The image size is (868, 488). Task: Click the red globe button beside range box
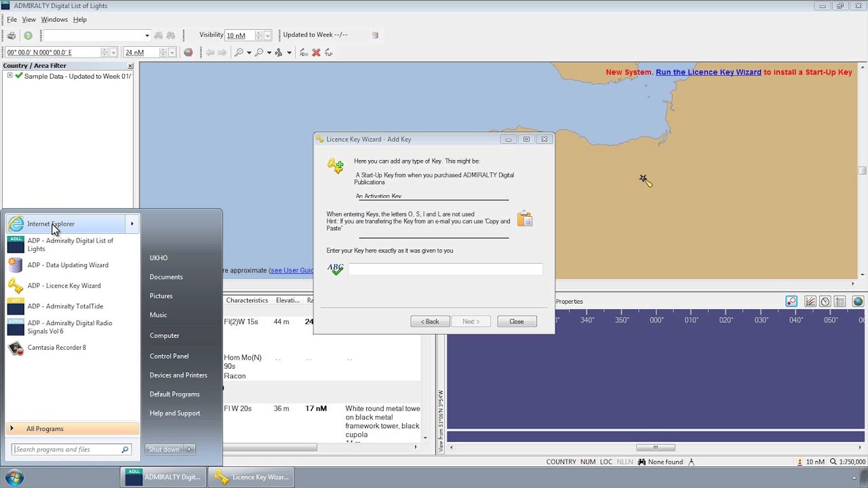pyautogui.click(x=188, y=52)
